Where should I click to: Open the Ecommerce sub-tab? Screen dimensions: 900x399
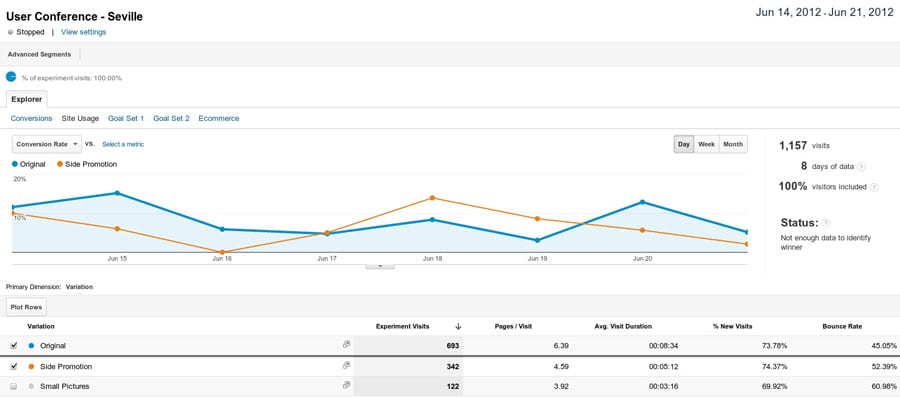(x=219, y=118)
